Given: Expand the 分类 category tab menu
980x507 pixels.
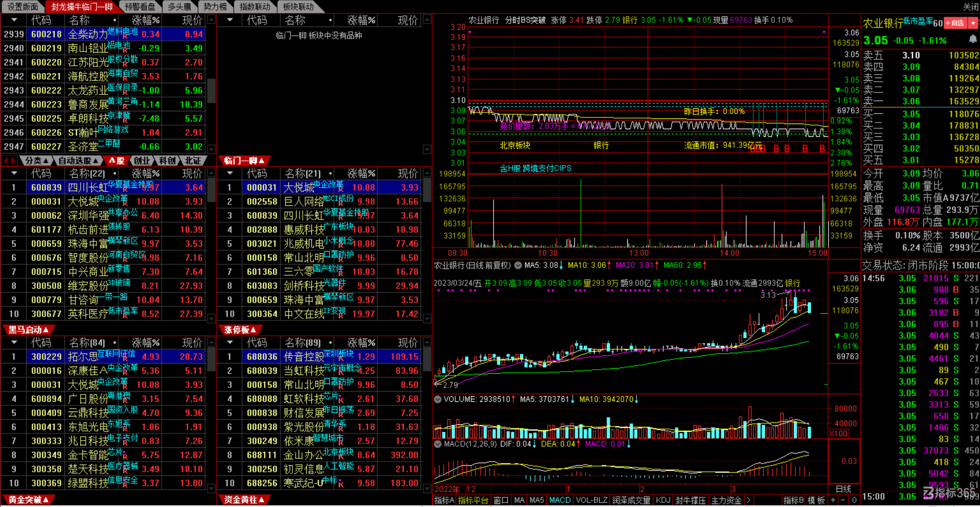Looking at the screenshot, I should [x=36, y=161].
